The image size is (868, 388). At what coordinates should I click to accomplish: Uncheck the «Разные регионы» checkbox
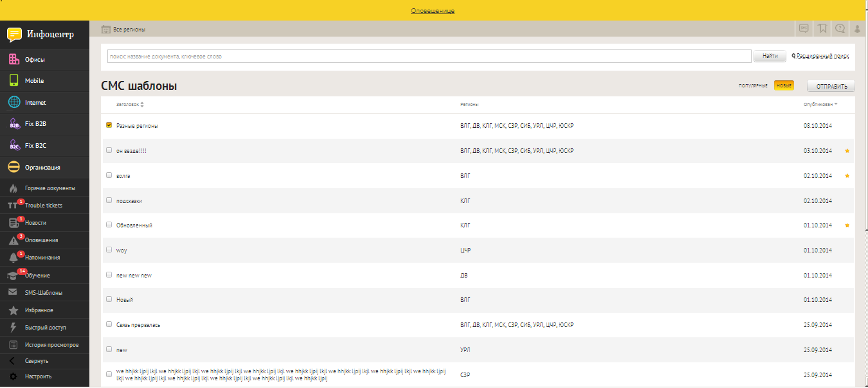pos(109,125)
